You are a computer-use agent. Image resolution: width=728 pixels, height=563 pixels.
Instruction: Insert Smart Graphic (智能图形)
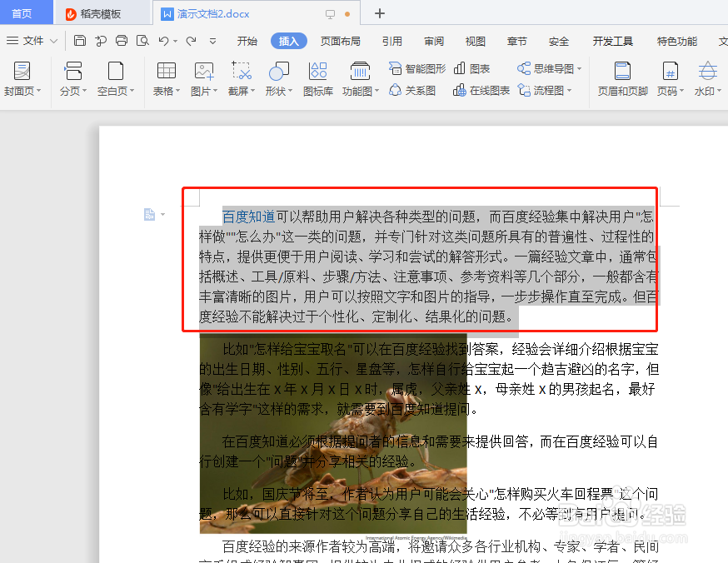[417, 68]
